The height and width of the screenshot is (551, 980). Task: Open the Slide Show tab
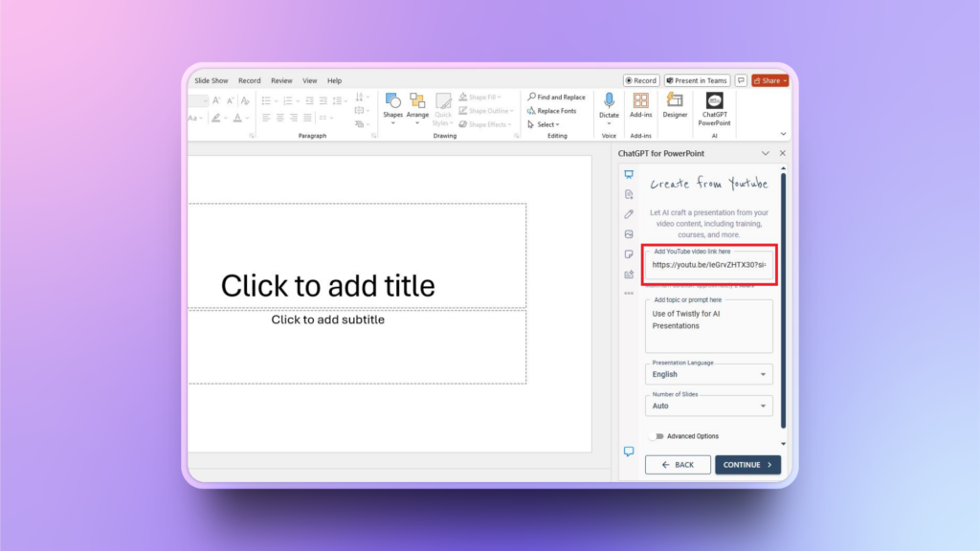point(212,80)
